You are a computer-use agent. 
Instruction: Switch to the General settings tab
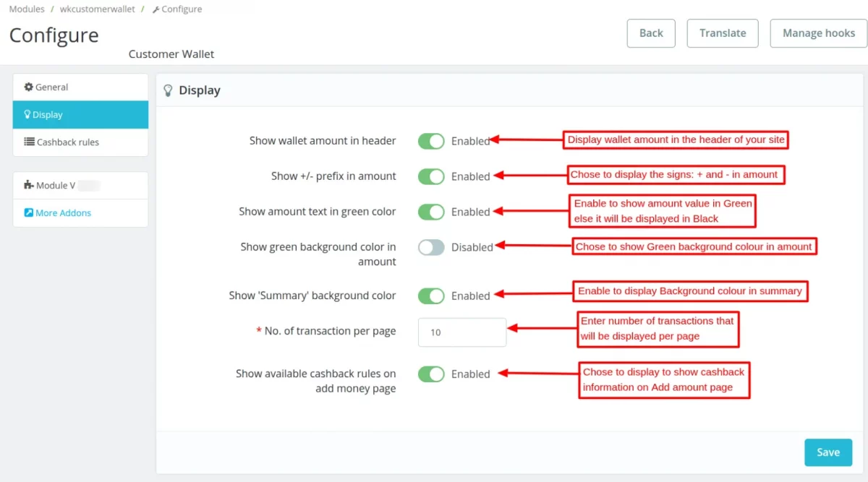click(51, 87)
